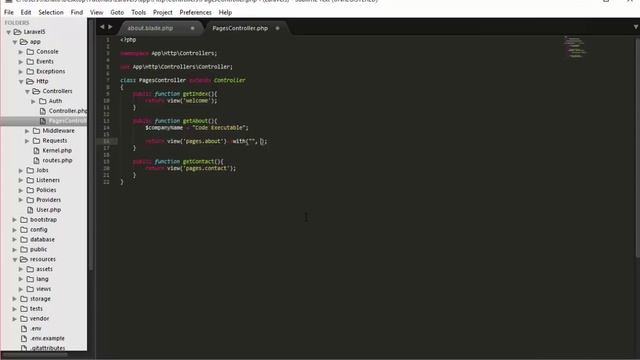
Task: Open the Selection menu
Action: pyautogui.click(x=51, y=12)
